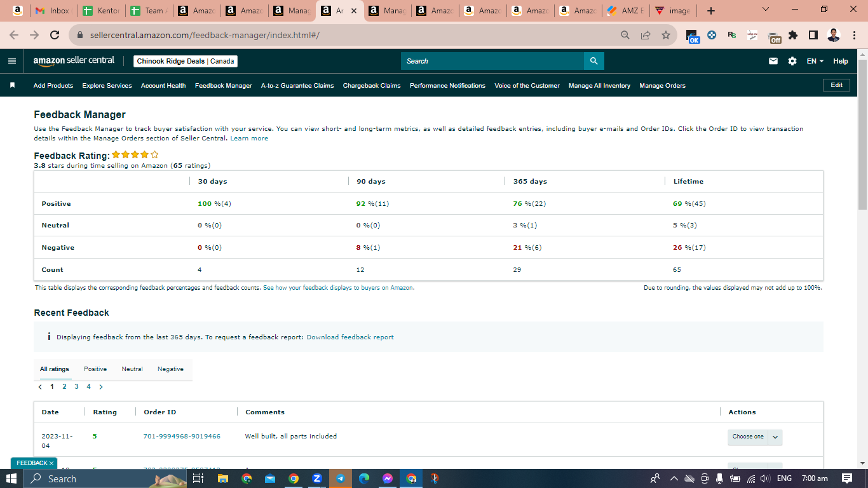This screenshot has height=488, width=868.
Task: Switch to the AMZ browser tab
Action: [627, 11]
